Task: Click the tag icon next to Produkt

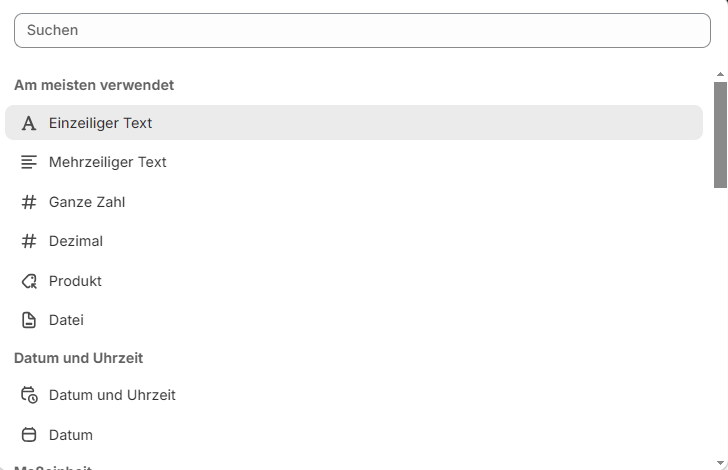Action: 29,281
